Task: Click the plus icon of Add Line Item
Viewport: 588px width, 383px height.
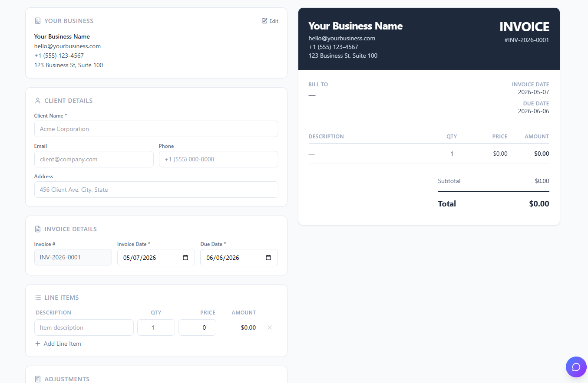Action: pyautogui.click(x=38, y=344)
